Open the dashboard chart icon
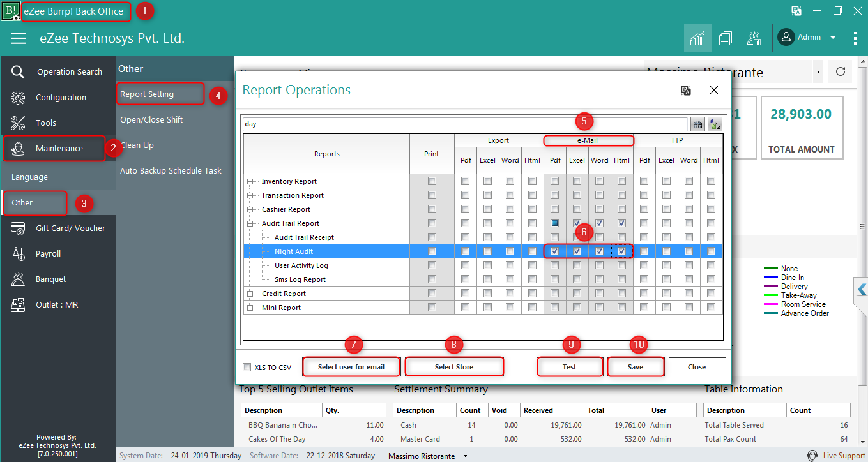Screen dimensions: 868x462 click(x=697, y=38)
